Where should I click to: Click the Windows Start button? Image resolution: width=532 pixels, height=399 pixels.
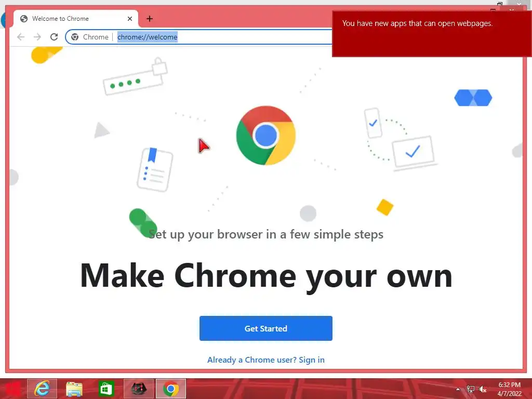pos(12,389)
